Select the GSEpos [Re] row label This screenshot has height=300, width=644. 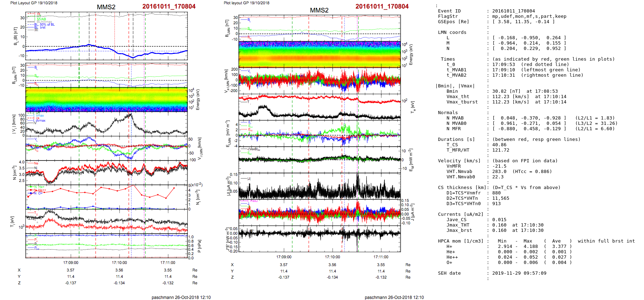tap(453, 22)
